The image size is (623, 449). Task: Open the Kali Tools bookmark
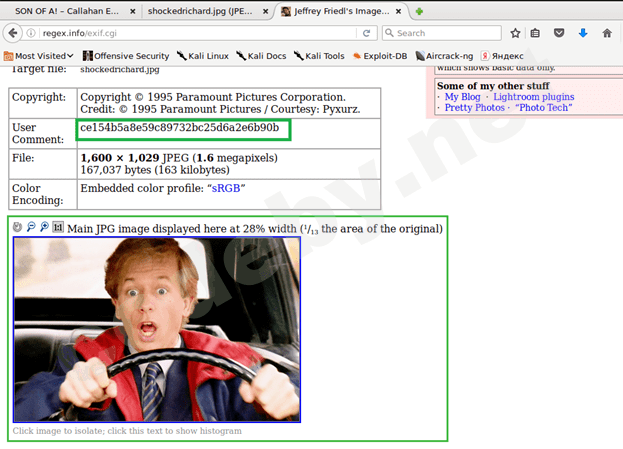[319, 56]
